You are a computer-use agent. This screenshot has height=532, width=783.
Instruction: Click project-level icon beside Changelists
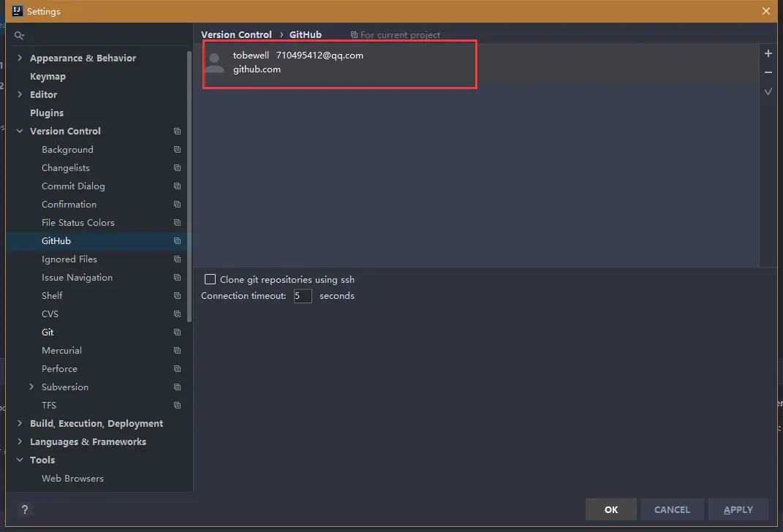tap(177, 167)
